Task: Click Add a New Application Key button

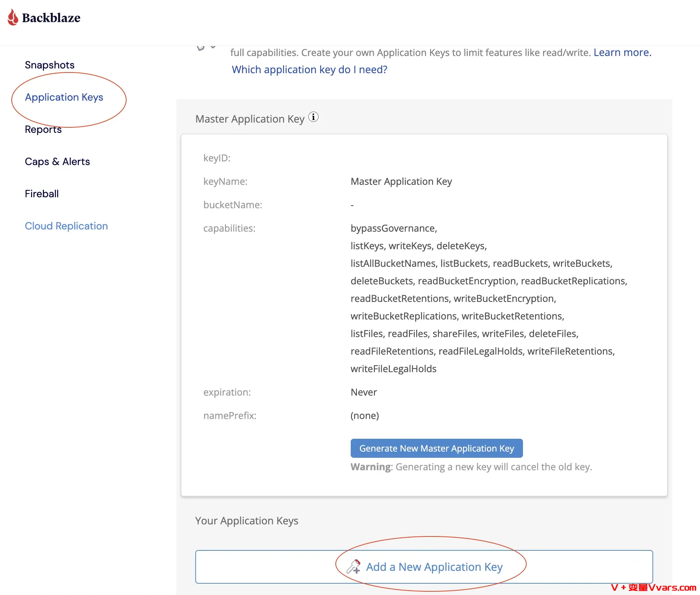Action: [x=424, y=567]
